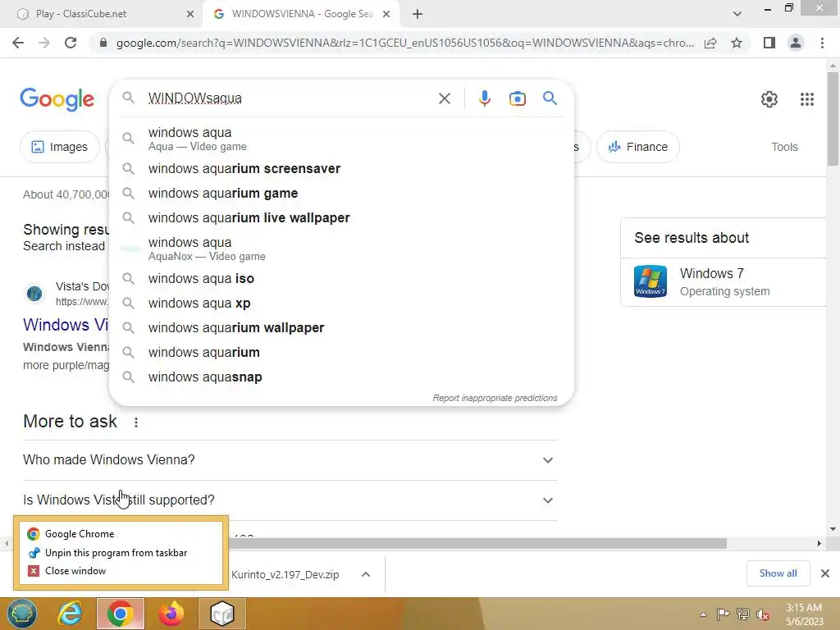Show hidden system tray icons

[x=703, y=614]
